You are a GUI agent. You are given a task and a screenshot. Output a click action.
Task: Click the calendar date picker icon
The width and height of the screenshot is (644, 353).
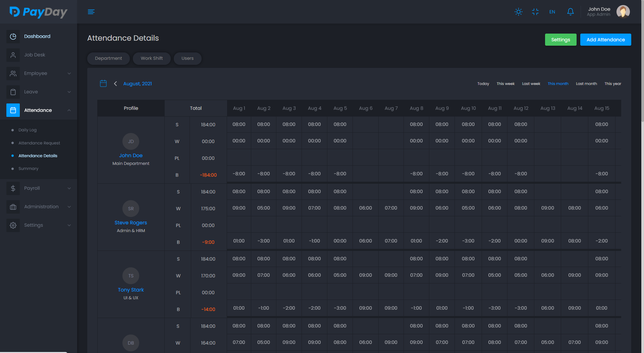(103, 84)
